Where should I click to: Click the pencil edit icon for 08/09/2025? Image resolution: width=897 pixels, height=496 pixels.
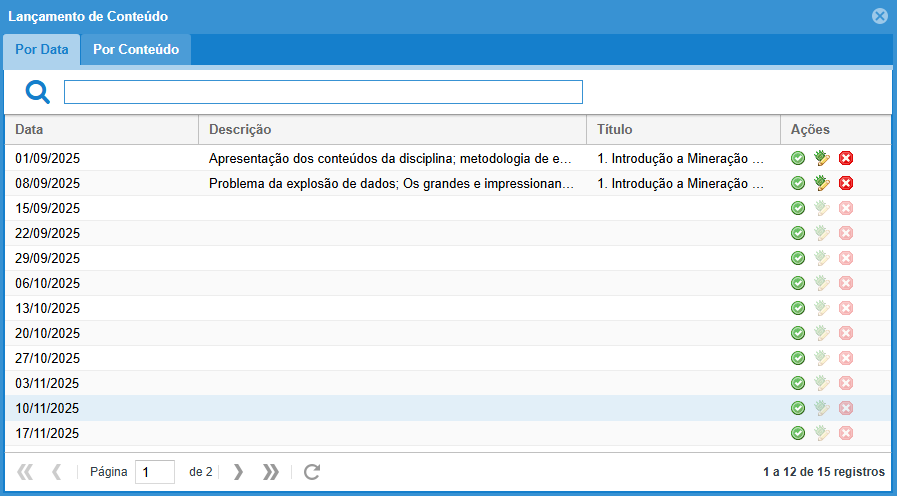(x=822, y=183)
